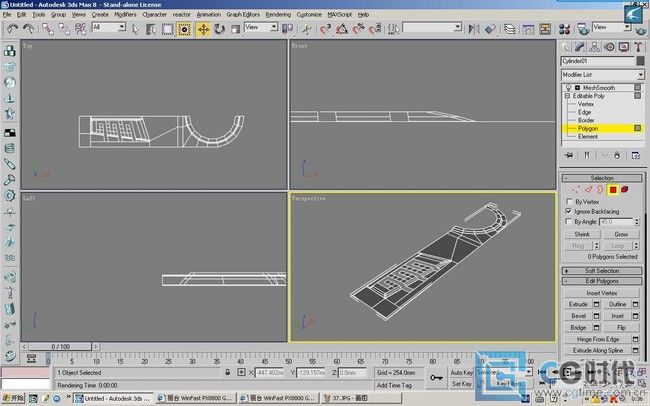
Task: Activate Bind to Space Warp tool
Action: pyautogui.click(x=80, y=29)
